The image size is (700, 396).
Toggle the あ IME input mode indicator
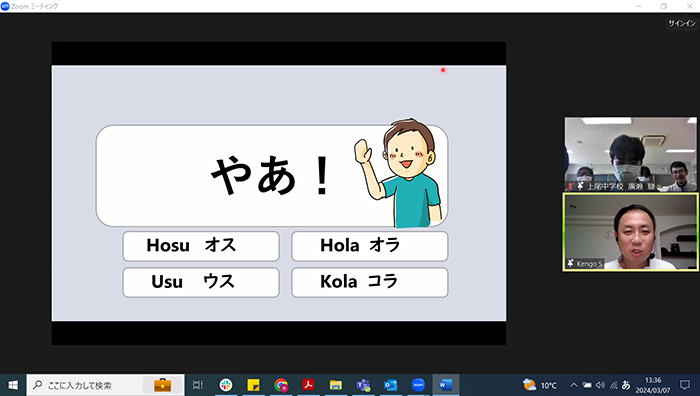626,385
